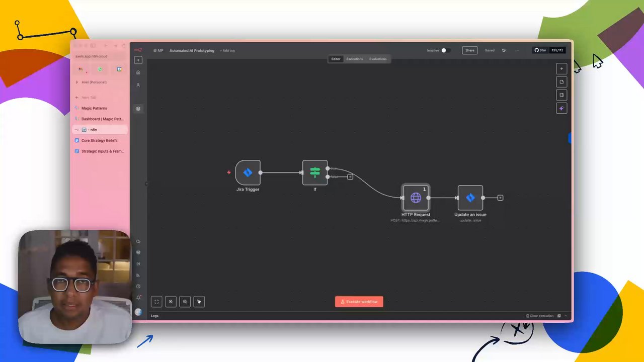Click the user avatar at the sidebar bottom
This screenshot has height=362, width=644.
coord(138,312)
